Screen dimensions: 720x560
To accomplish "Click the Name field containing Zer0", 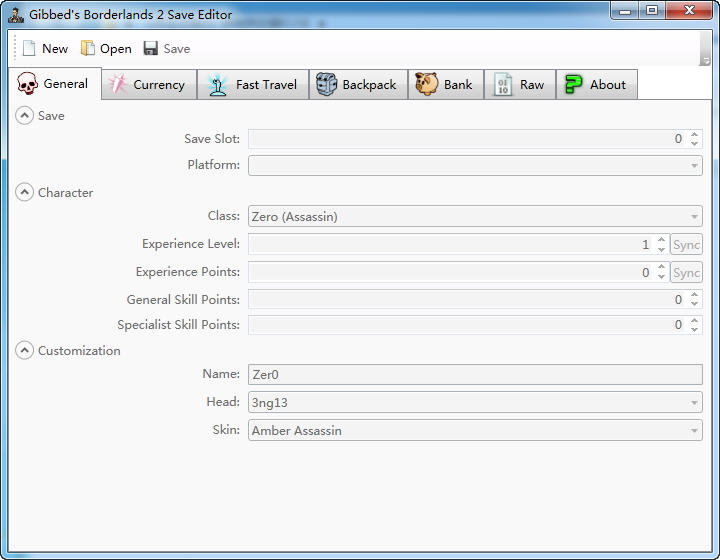I will click(475, 375).
